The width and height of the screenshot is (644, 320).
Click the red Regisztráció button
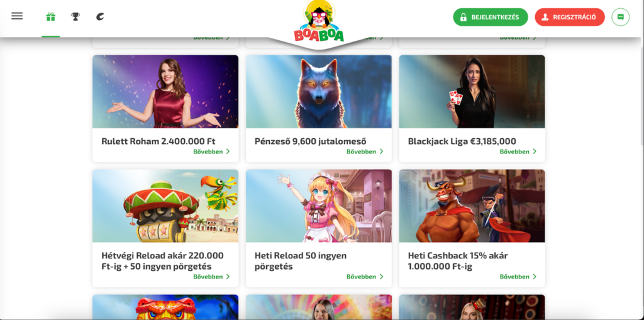click(x=570, y=17)
